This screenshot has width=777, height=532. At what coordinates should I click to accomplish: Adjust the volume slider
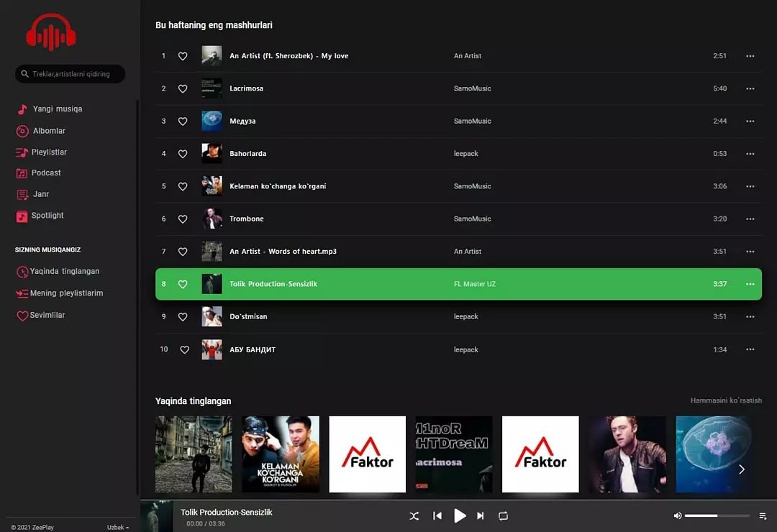pyautogui.click(x=717, y=515)
